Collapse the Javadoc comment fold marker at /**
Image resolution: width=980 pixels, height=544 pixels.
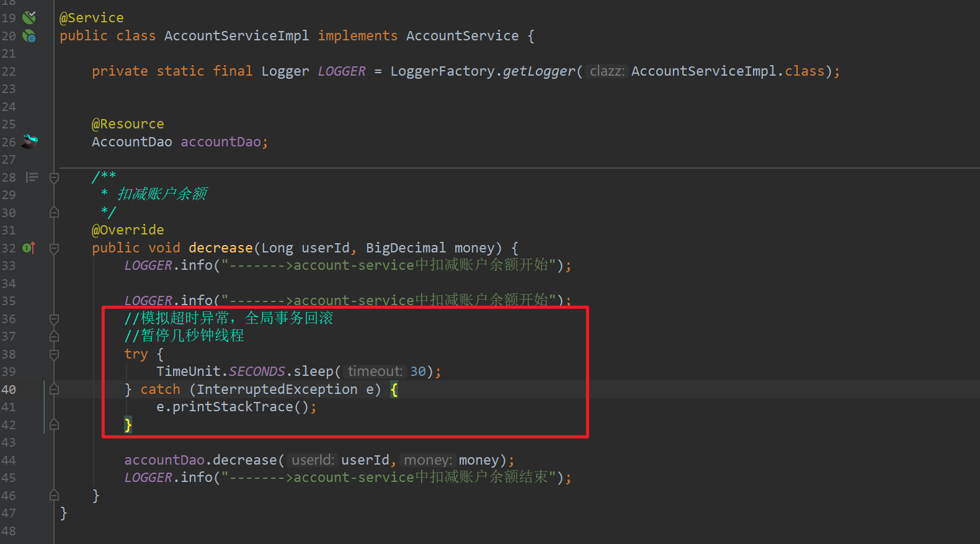[54, 177]
